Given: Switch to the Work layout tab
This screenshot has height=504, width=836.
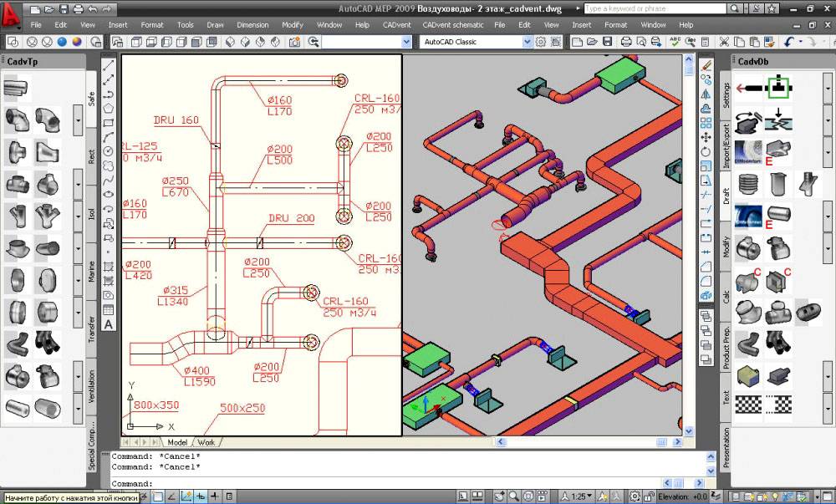Looking at the screenshot, I should point(206,442).
